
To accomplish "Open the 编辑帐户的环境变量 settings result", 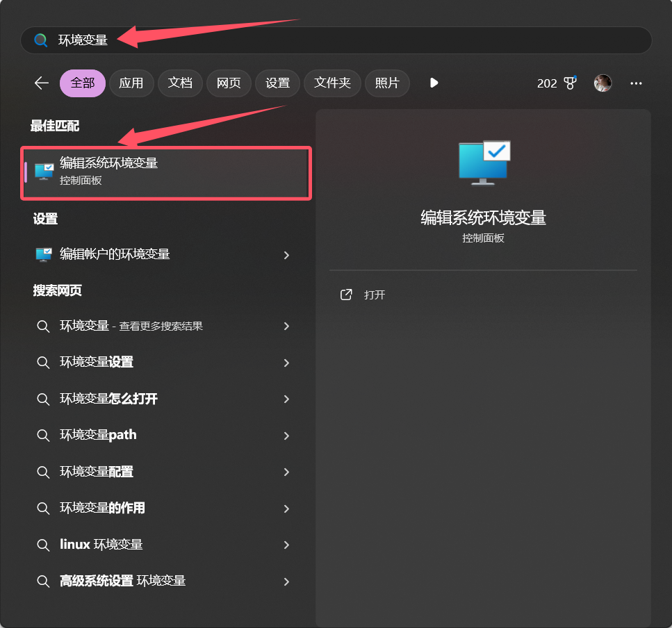I will pos(163,254).
